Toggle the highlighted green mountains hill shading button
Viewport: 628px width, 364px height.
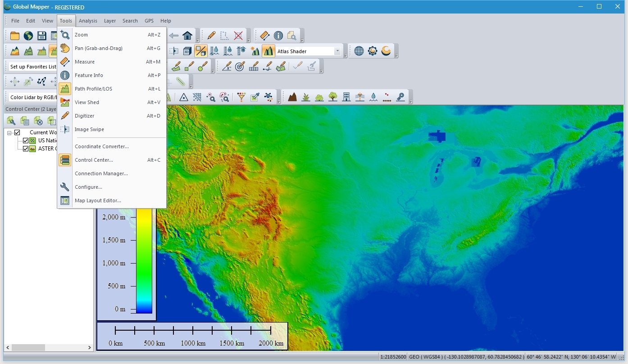click(268, 51)
